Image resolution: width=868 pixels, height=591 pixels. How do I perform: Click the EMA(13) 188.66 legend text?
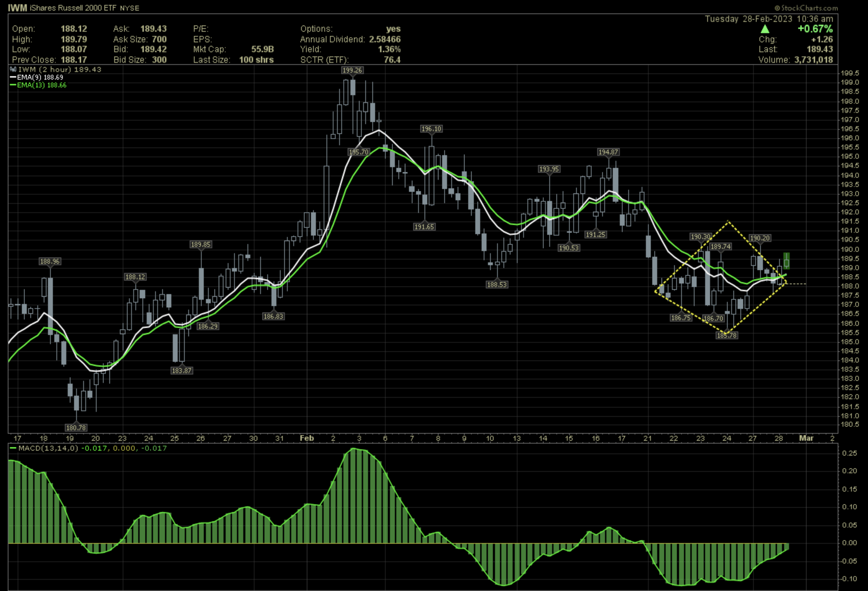tap(42, 85)
